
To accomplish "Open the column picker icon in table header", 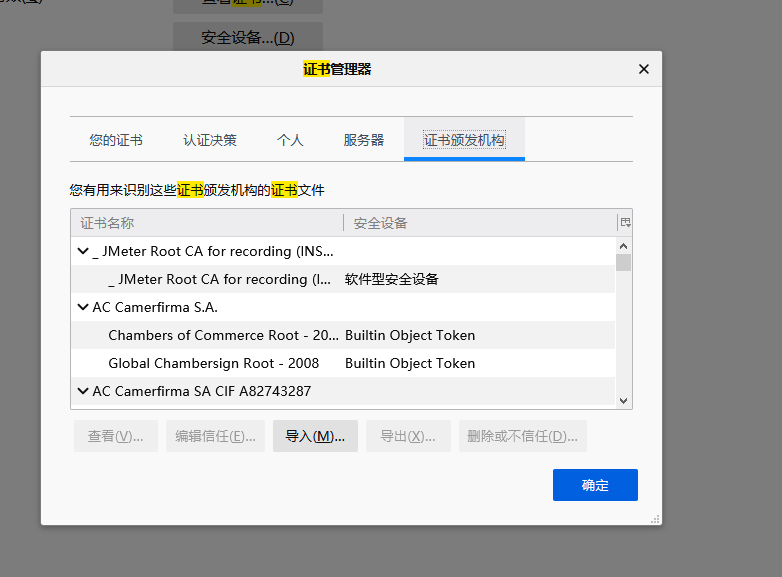I will 625,223.
